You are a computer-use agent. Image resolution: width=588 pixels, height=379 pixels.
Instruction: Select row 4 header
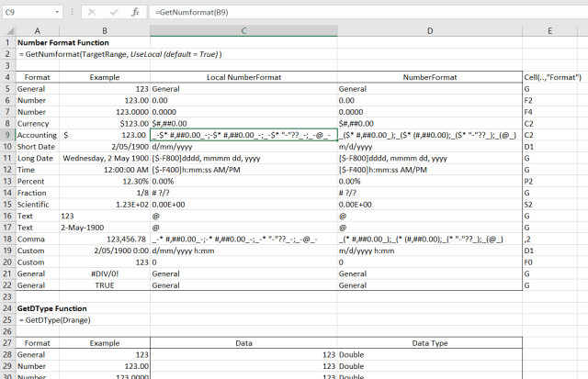coord(6,77)
